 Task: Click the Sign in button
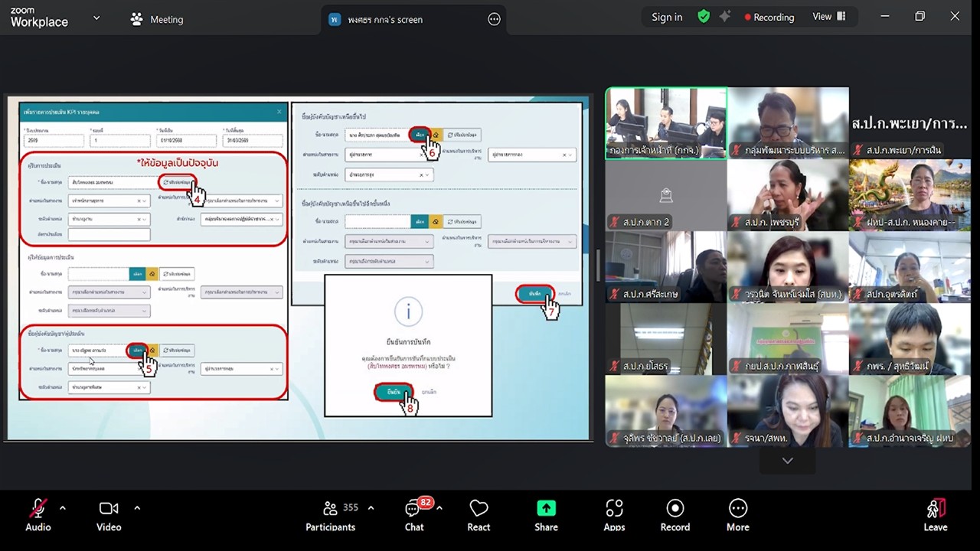pyautogui.click(x=667, y=17)
